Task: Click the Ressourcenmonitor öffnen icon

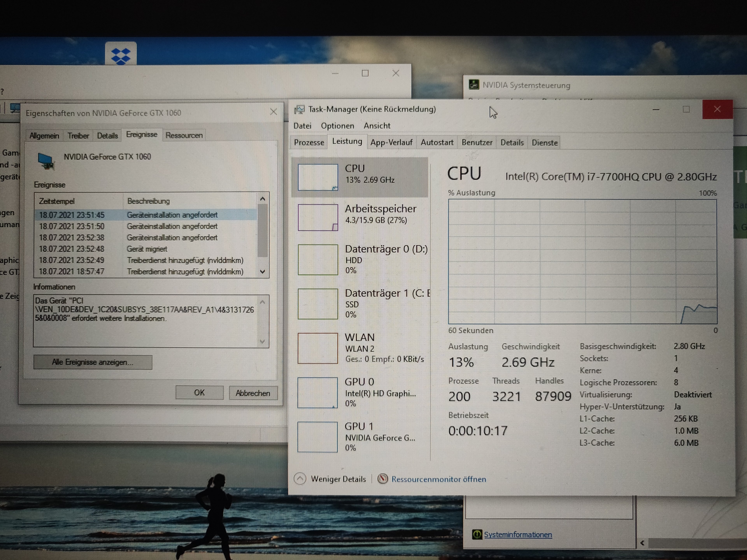Action: 383,479
